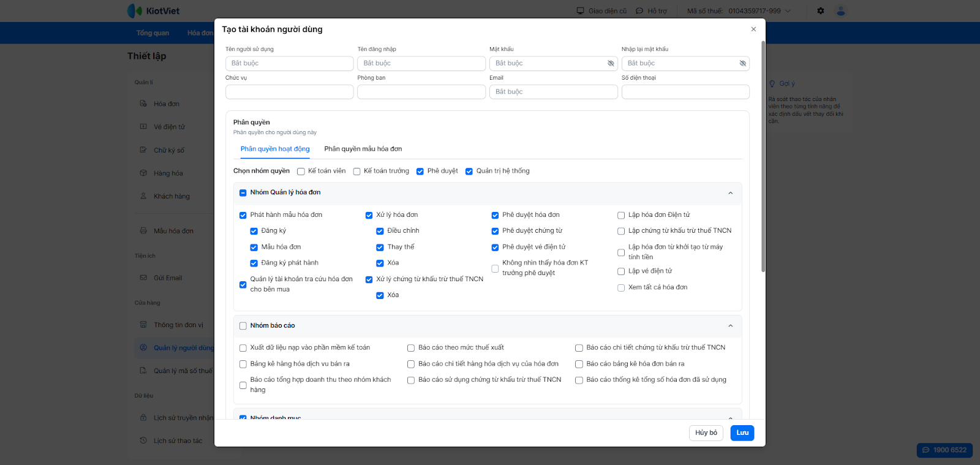This screenshot has width=980, height=465.
Task: Click the Chữ ký số sidebar icon
Action: [x=143, y=150]
